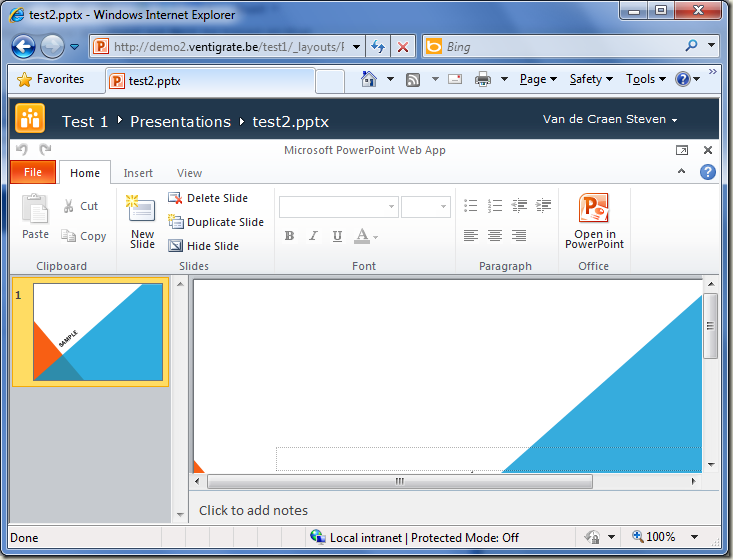Viewport: 733px width, 560px height.
Task: Click the SharePoint site logo icon
Action: pyautogui.click(x=30, y=118)
